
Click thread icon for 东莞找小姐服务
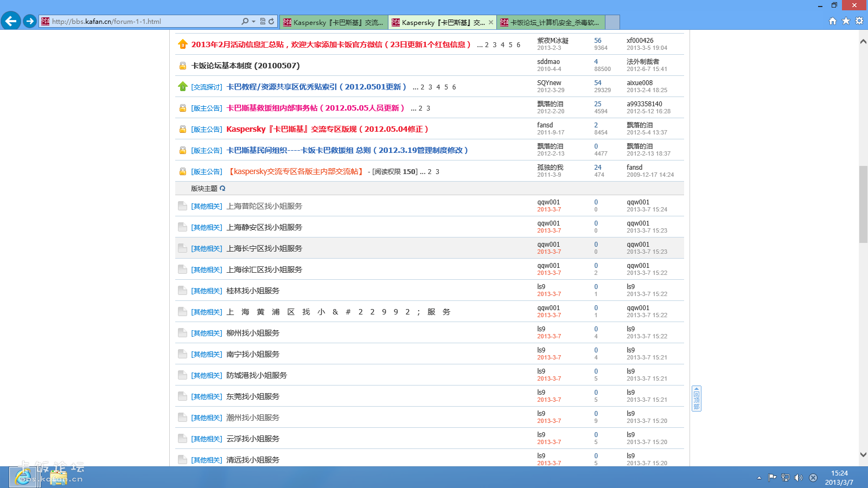[x=182, y=396]
